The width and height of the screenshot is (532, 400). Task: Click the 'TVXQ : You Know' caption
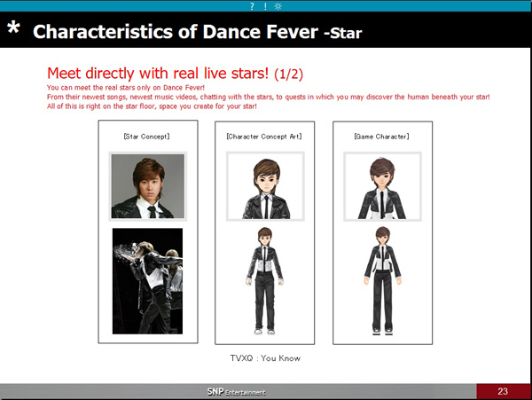coord(265,358)
